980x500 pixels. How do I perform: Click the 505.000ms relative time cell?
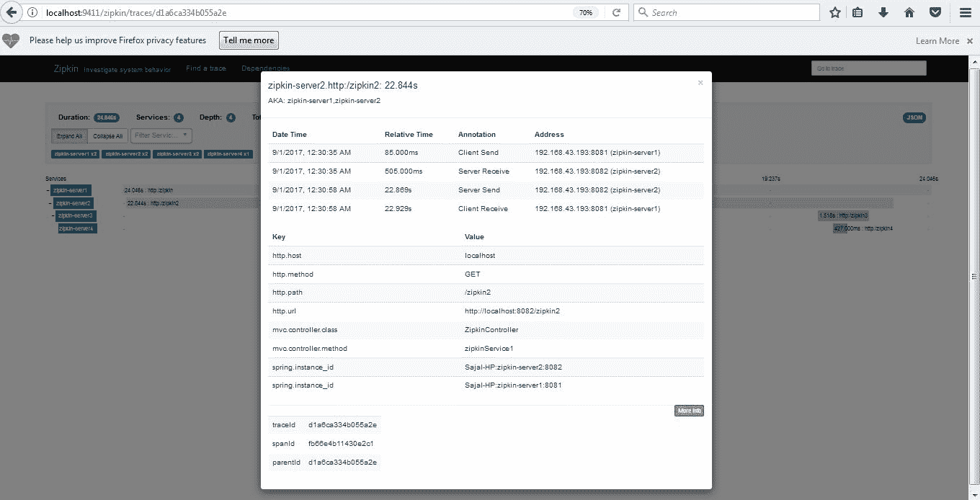click(404, 171)
